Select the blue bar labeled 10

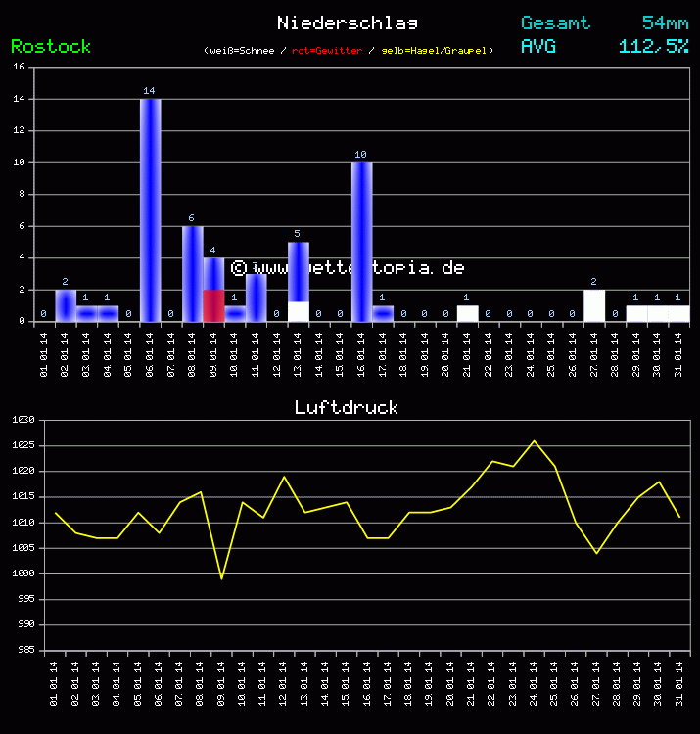click(361, 242)
